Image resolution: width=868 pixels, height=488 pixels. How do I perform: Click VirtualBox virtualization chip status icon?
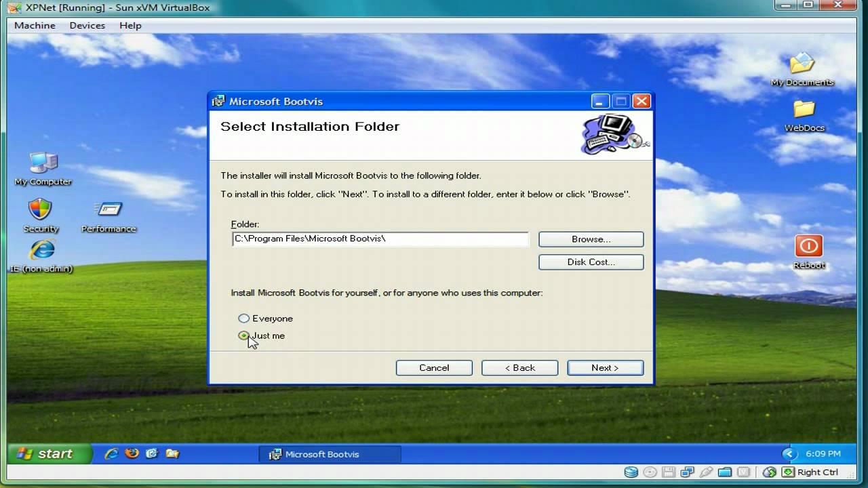744,472
